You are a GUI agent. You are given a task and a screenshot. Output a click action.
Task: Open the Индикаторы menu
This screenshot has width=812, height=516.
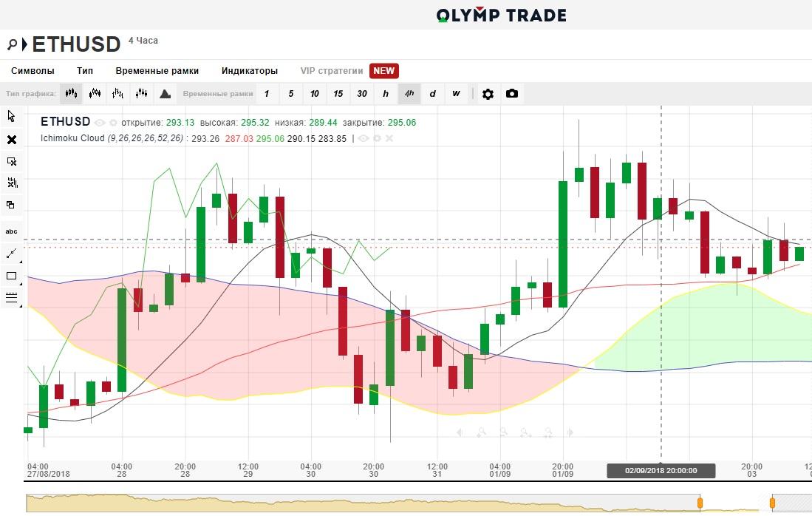(x=250, y=71)
